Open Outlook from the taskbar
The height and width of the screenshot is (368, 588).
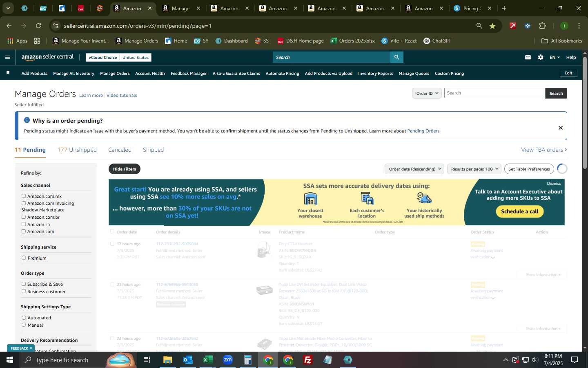(x=188, y=360)
